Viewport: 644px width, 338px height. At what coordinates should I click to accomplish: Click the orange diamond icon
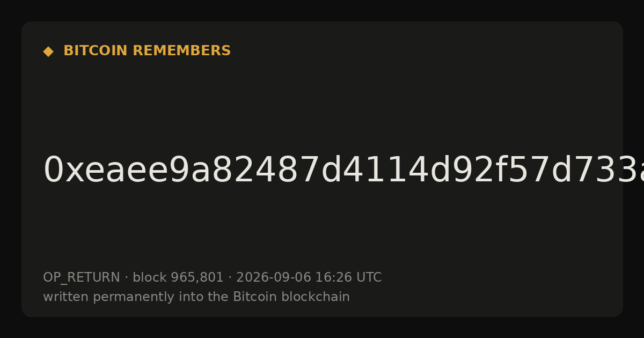point(48,52)
